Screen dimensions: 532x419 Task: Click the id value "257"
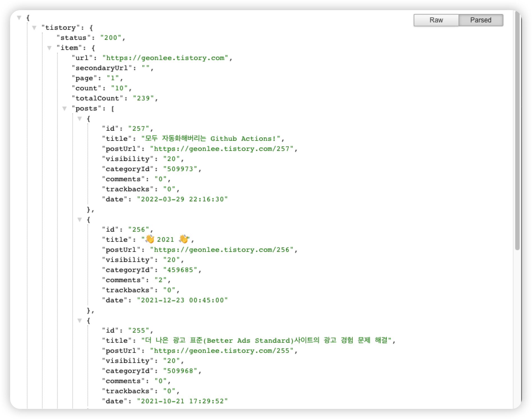pos(139,129)
